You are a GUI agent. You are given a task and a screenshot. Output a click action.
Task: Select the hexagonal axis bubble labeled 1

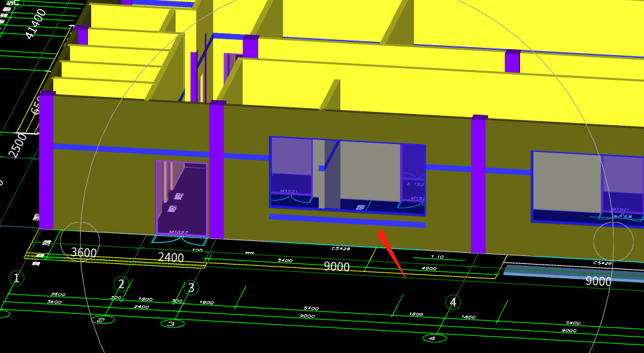coord(16,278)
